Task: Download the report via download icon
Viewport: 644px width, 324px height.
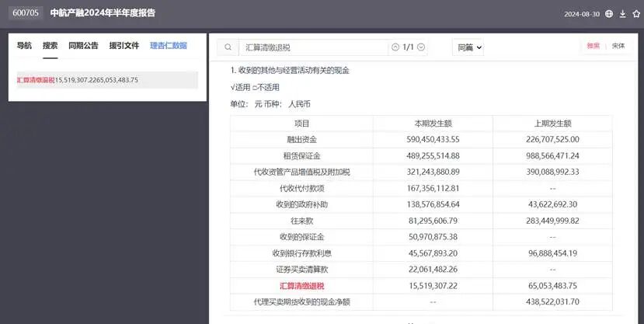Action: pos(623,13)
